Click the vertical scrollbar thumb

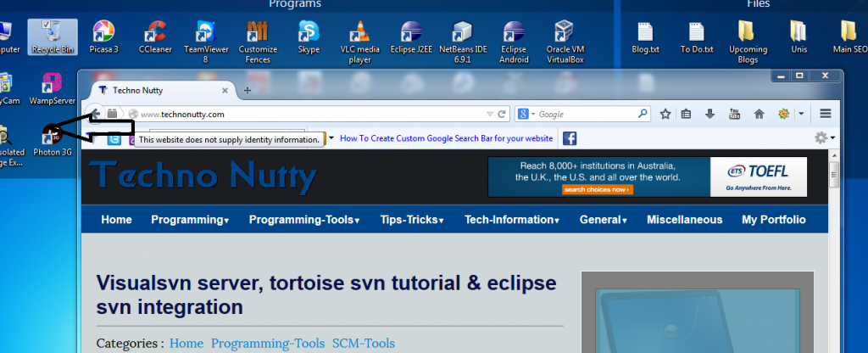[834, 176]
